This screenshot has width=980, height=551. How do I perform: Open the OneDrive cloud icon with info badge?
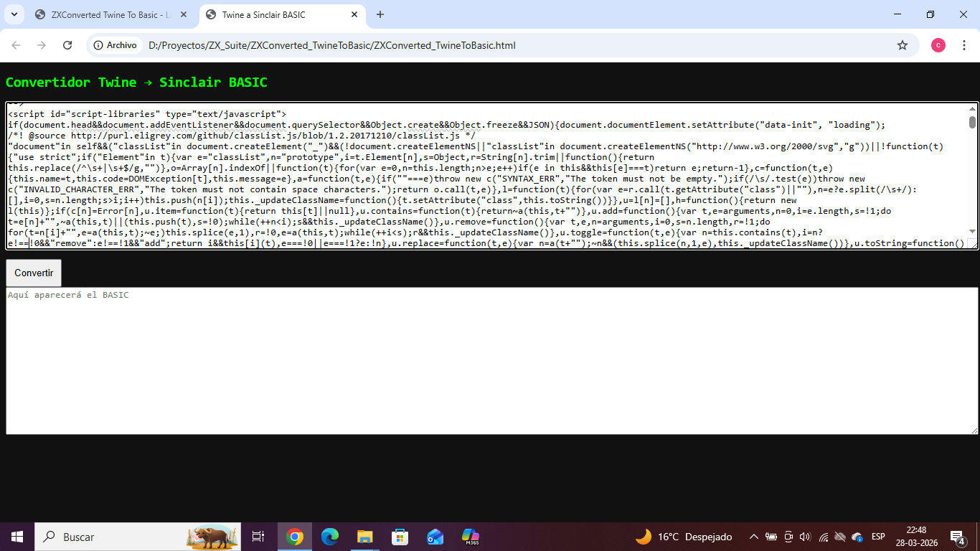(x=857, y=537)
